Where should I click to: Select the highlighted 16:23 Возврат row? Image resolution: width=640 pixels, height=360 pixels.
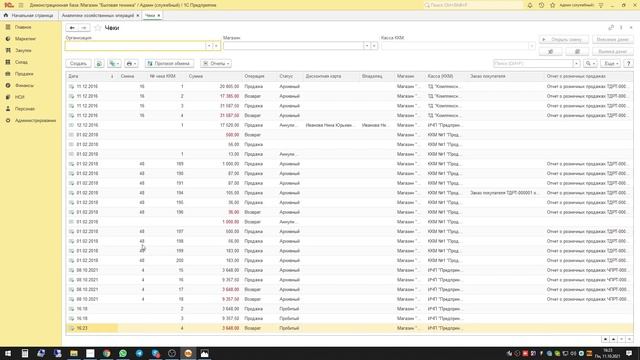pos(349,328)
